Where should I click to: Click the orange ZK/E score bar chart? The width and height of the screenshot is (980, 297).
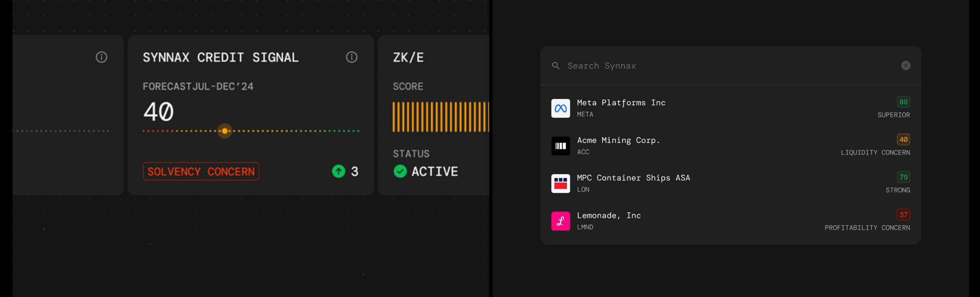pos(440,117)
